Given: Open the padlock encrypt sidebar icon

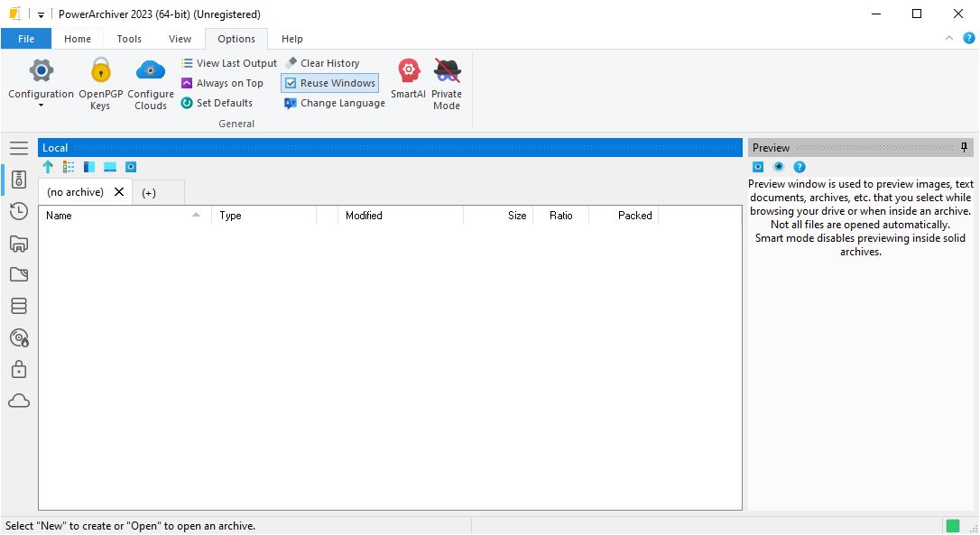Looking at the screenshot, I should pyautogui.click(x=19, y=370).
